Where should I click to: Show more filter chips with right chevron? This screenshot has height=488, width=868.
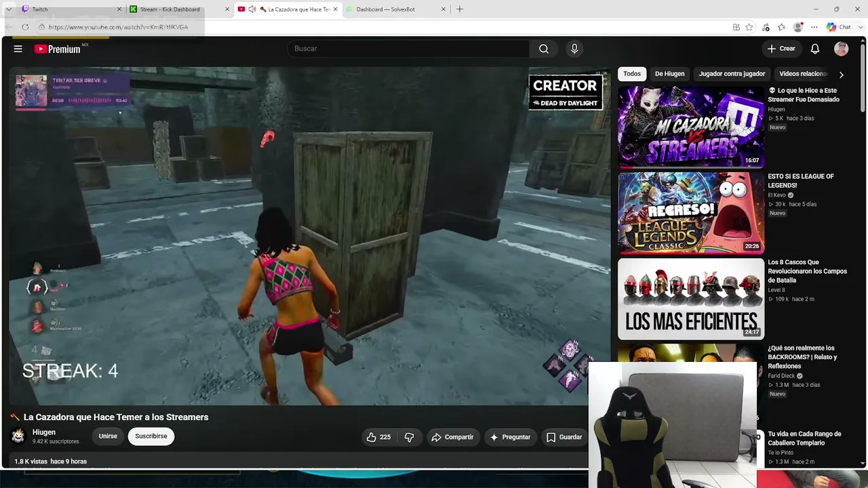pyautogui.click(x=841, y=74)
